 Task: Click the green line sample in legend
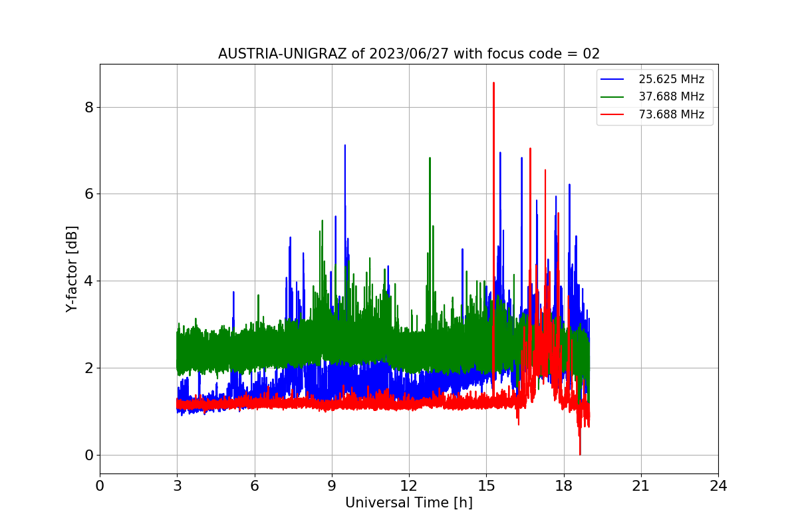(612, 97)
